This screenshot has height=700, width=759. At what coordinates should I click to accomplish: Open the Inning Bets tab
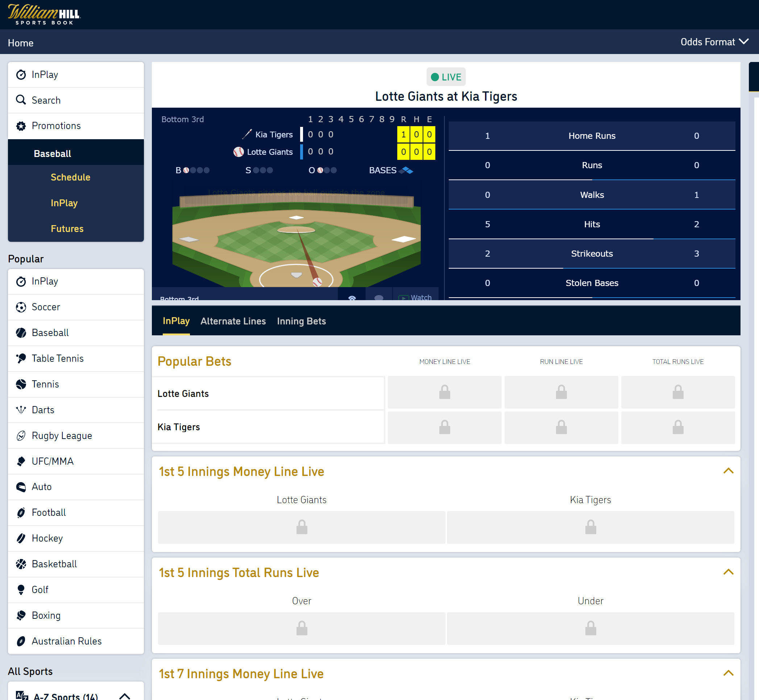point(301,320)
